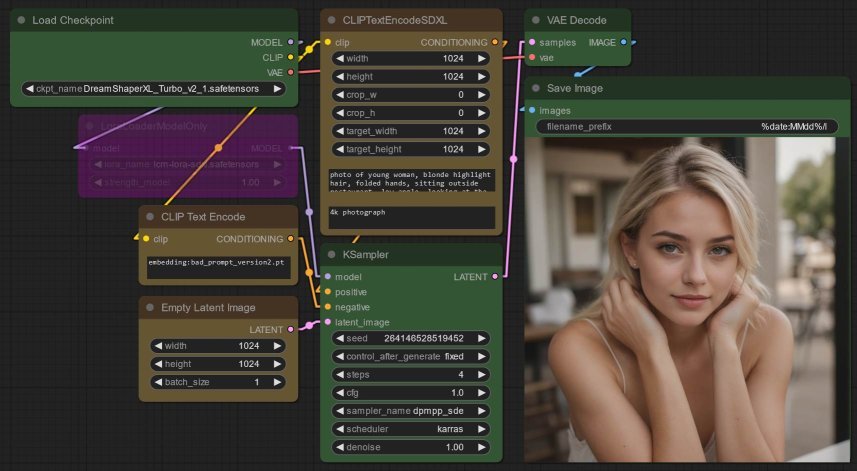Image resolution: width=857 pixels, height=471 pixels.
Task: Click the Save Image node title
Action: (x=575, y=88)
